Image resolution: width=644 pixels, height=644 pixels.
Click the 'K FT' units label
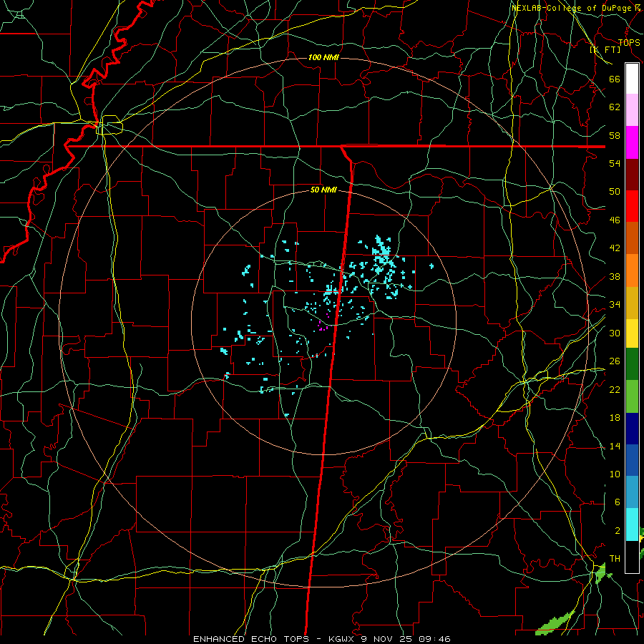(x=605, y=49)
